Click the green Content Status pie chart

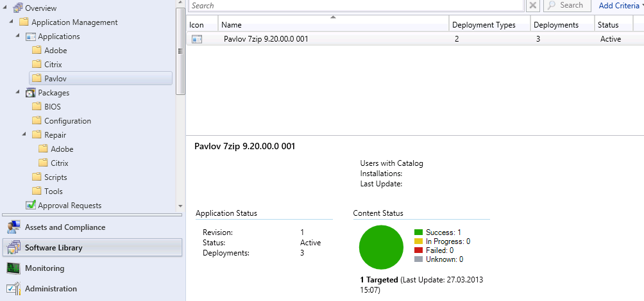click(x=381, y=248)
